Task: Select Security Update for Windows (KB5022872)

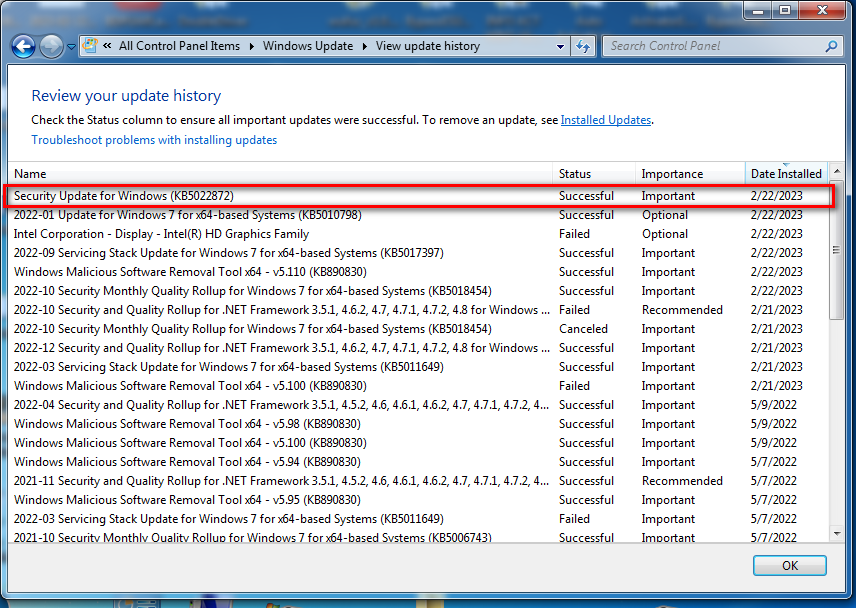Action: 419,196
